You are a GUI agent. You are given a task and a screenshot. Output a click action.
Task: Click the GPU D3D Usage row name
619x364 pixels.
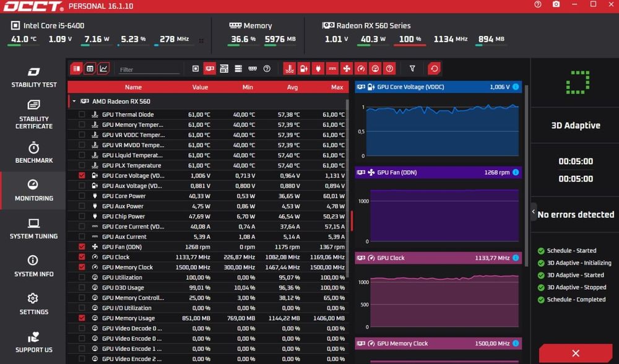(123, 288)
